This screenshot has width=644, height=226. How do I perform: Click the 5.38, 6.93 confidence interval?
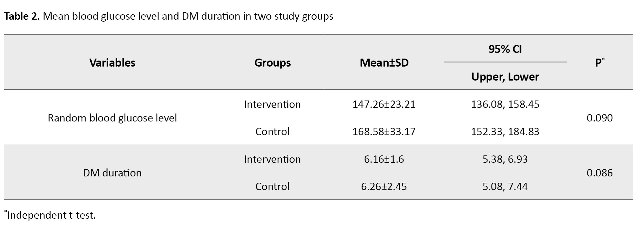[505, 159]
